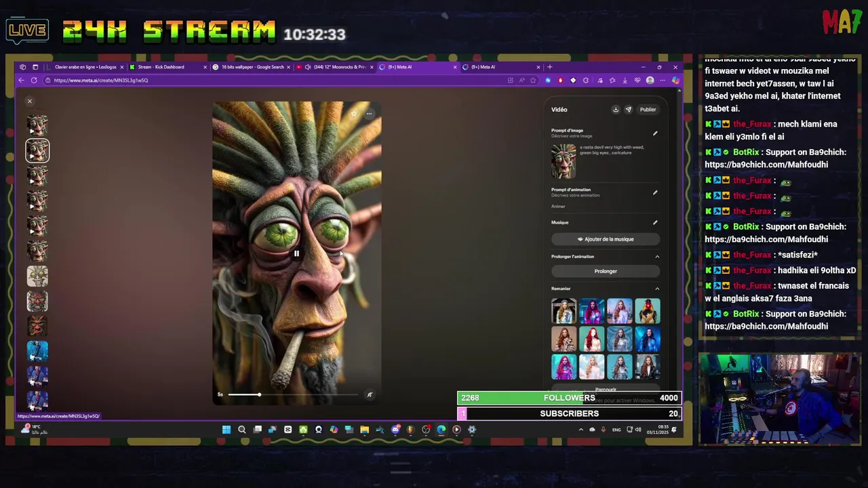Click the Animer text button
868x488 pixels.
[558, 206]
